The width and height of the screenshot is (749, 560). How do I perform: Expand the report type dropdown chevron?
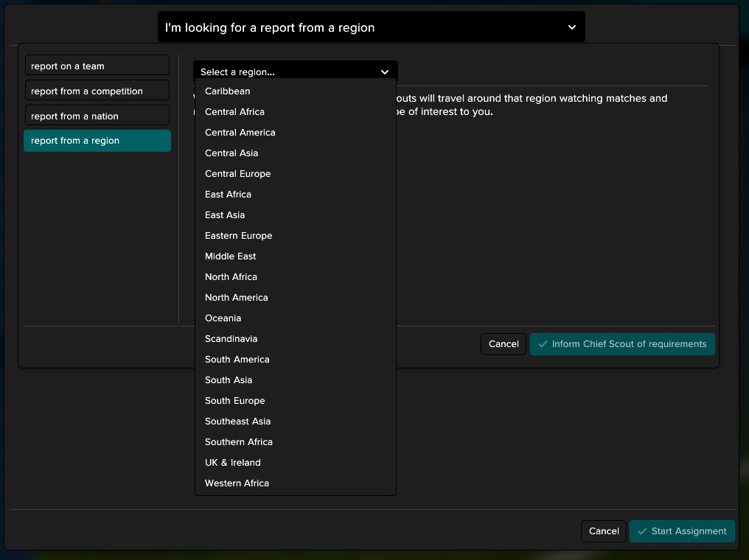coord(572,27)
